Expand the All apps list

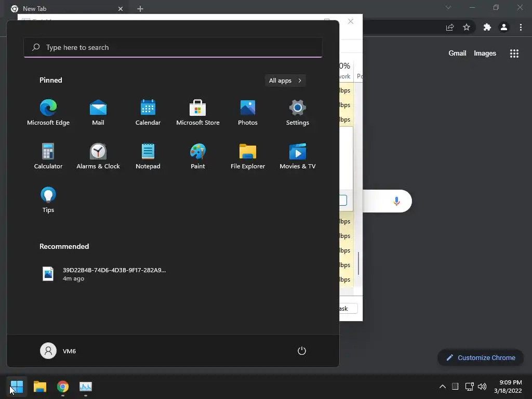pyautogui.click(x=285, y=81)
